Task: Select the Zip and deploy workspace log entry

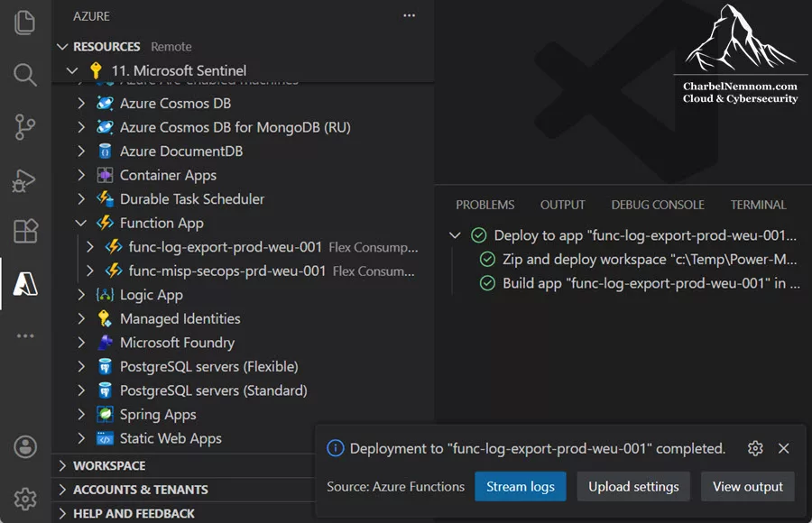Action: pyautogui.click(x=639, y=260)
